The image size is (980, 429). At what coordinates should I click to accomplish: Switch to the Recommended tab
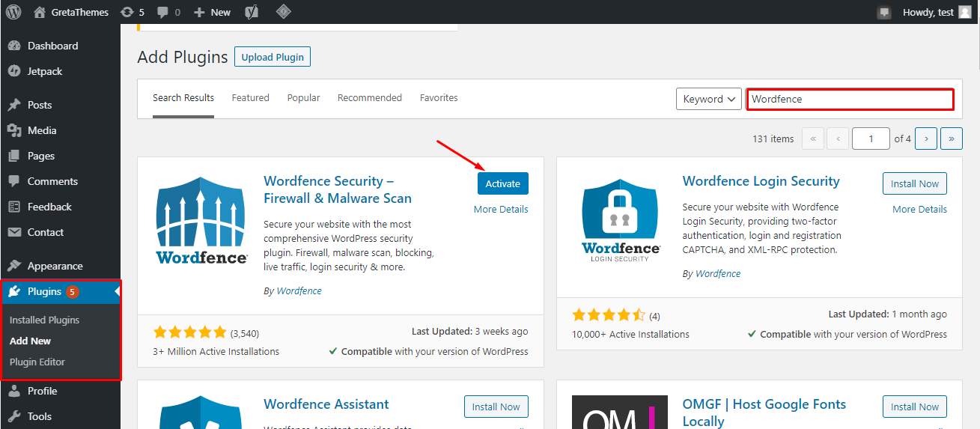370,98
